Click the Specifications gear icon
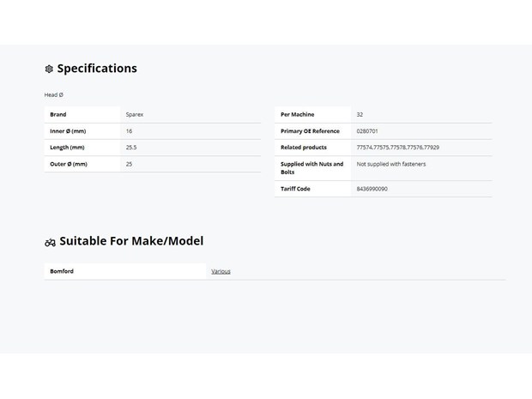 click(x=49, y=69)
